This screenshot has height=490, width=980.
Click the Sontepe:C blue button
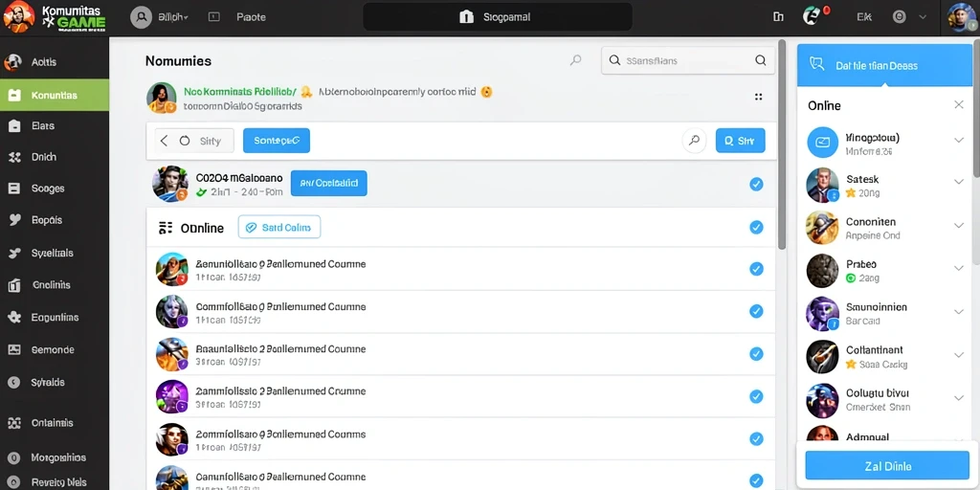(x=277, y=141)
